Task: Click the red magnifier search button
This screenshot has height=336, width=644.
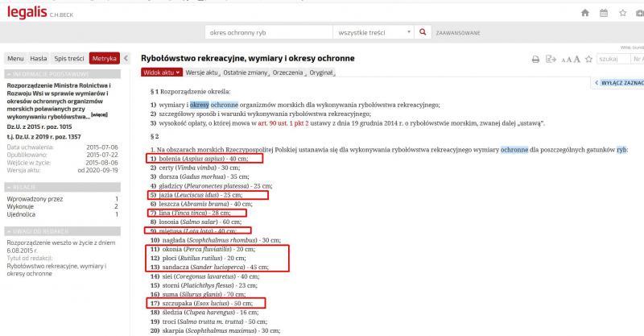Action: (x=423, y=32)
